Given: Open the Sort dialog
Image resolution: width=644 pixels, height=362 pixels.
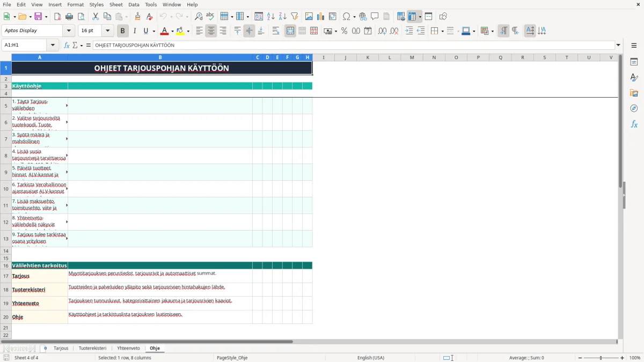Looking at the screenshot, I should tap(259, 17).
